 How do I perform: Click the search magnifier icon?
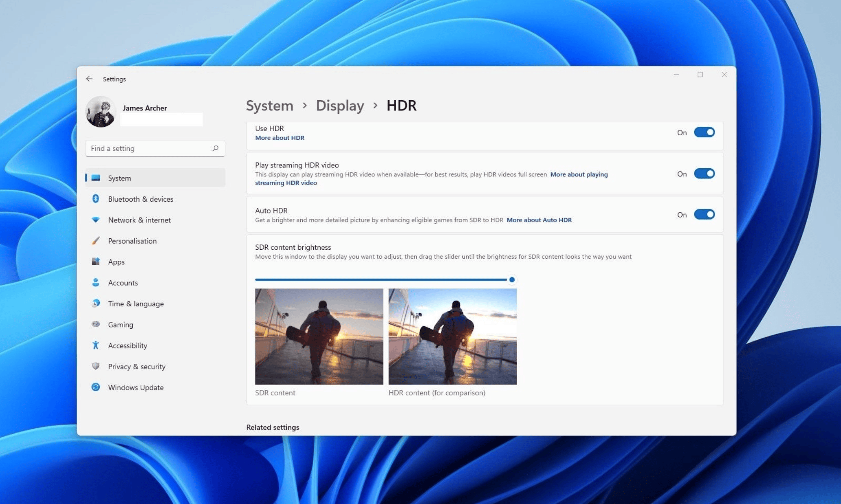216,148
